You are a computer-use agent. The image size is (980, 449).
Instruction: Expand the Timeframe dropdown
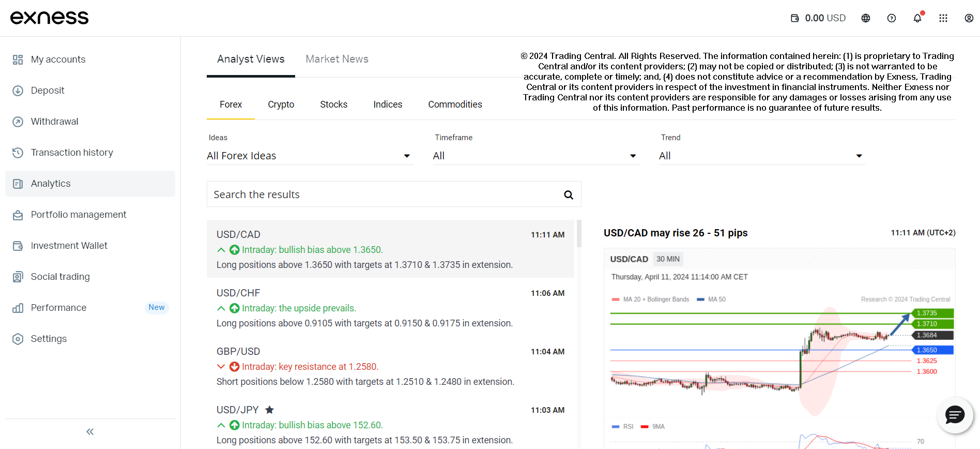[x=536, y=156]
